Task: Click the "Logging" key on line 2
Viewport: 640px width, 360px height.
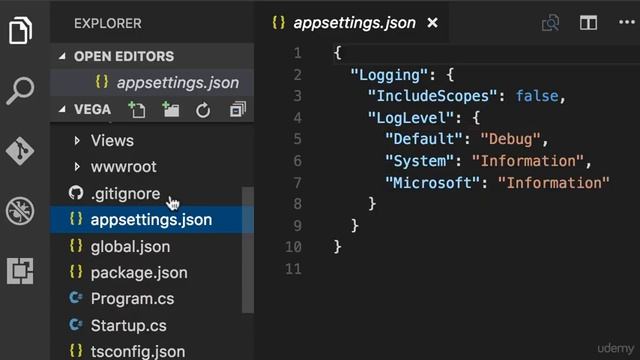Action: pyautogui.click(x=389, y=75)
